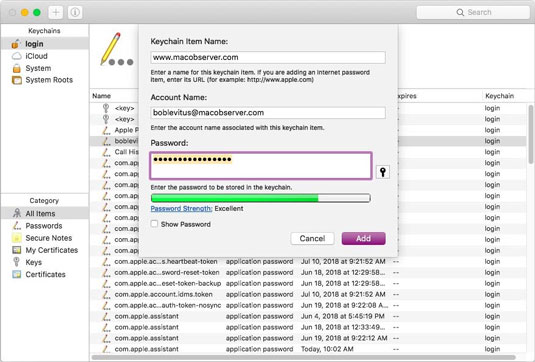
Task: Click the All Items category icon
Action: pos(17,213)
